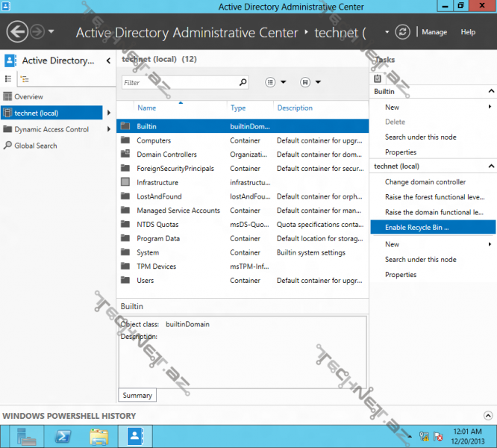Select the ForeignSecurityPrincipals row
Screen dimensions: 497x448
[243, 168]
